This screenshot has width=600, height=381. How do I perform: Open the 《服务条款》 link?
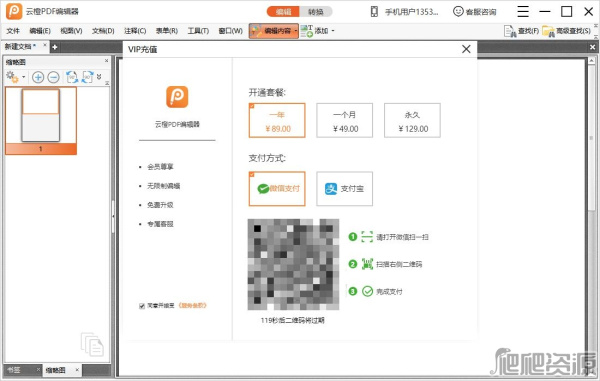[192, 306]
